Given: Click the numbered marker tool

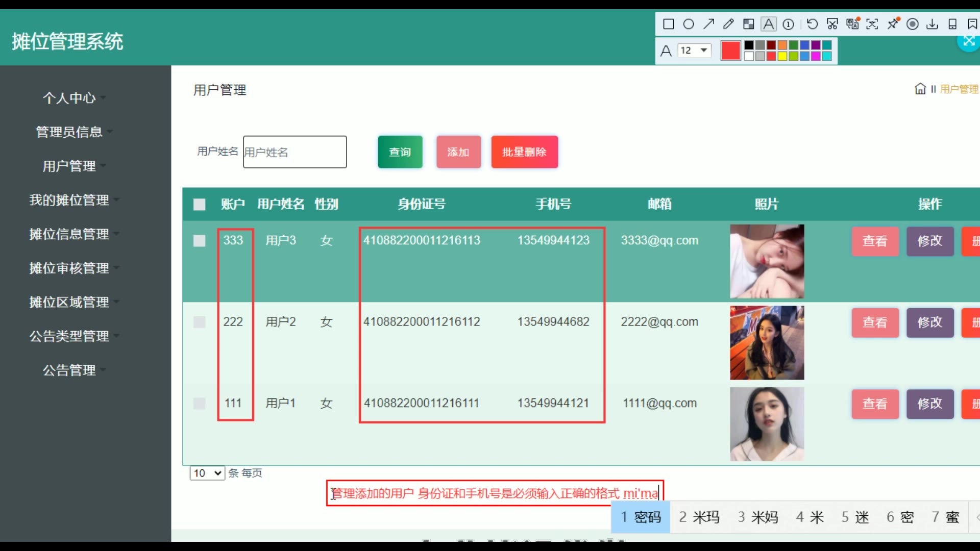Looking at the screenshot, I should 788,24.
